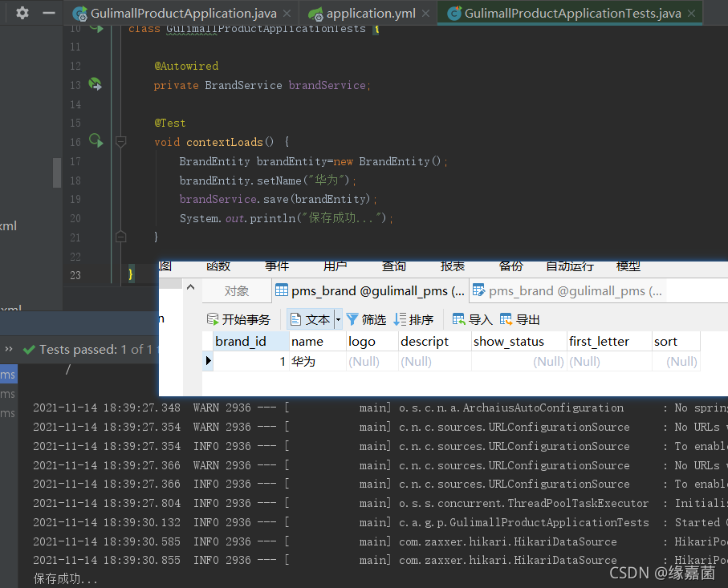This screenshot has width=728, height=588.
Task: Click the 保存成功... console output line
Action: coord(66,578)
